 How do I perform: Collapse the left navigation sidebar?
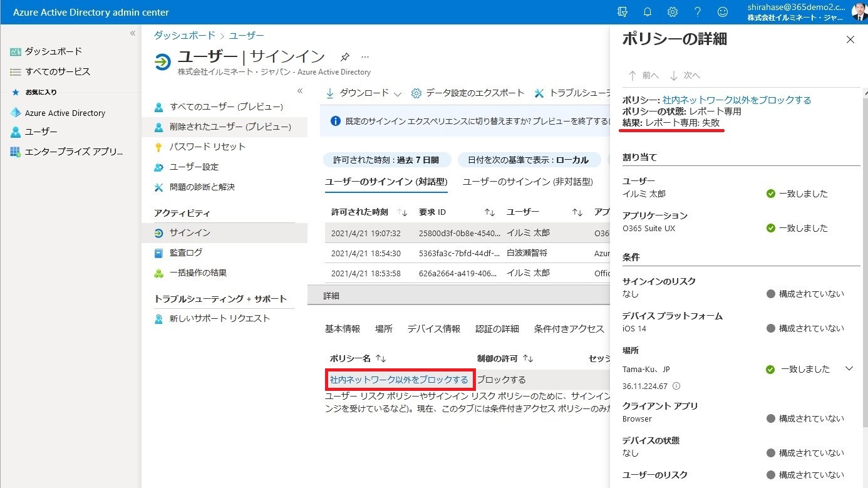click(132, 33)
